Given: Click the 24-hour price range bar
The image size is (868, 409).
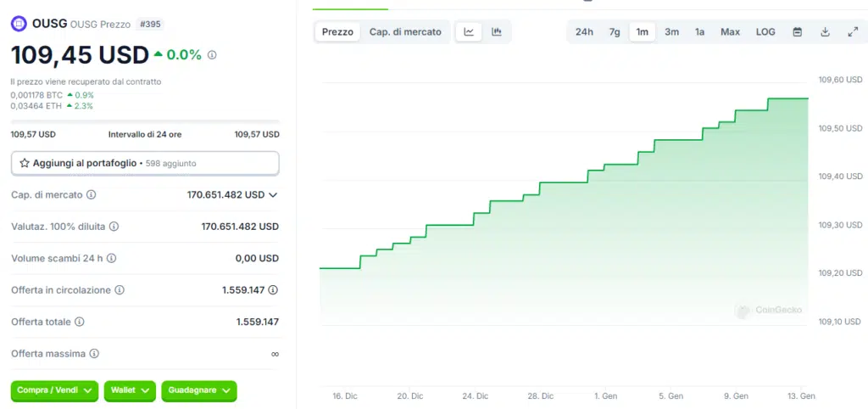Looking at the screenshot, I should click(145, 122).
